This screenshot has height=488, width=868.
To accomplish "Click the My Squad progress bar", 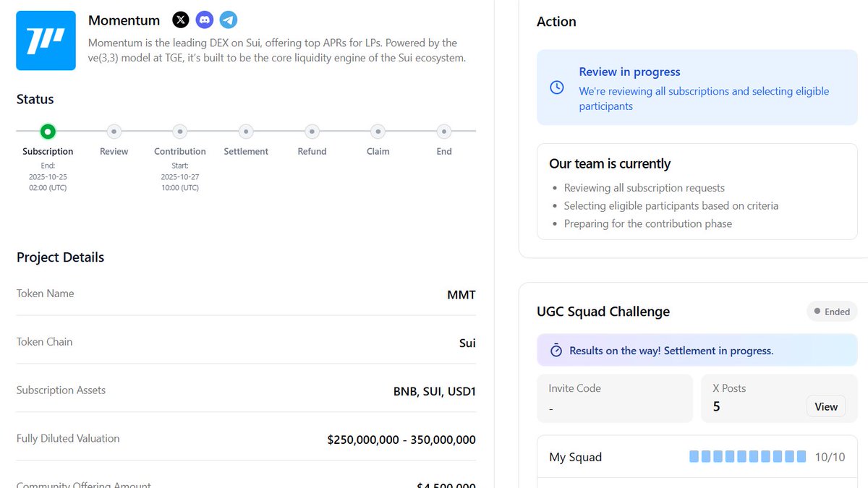I will point(747,457).
